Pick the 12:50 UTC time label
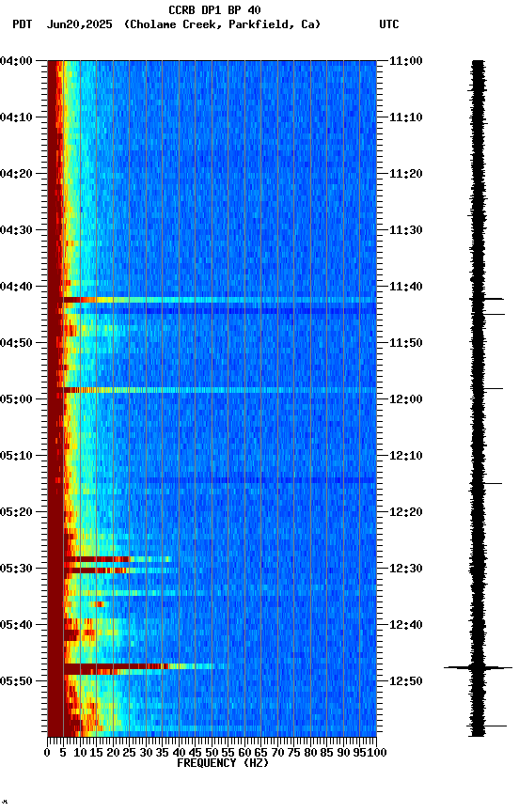 (x=406, y=681)
